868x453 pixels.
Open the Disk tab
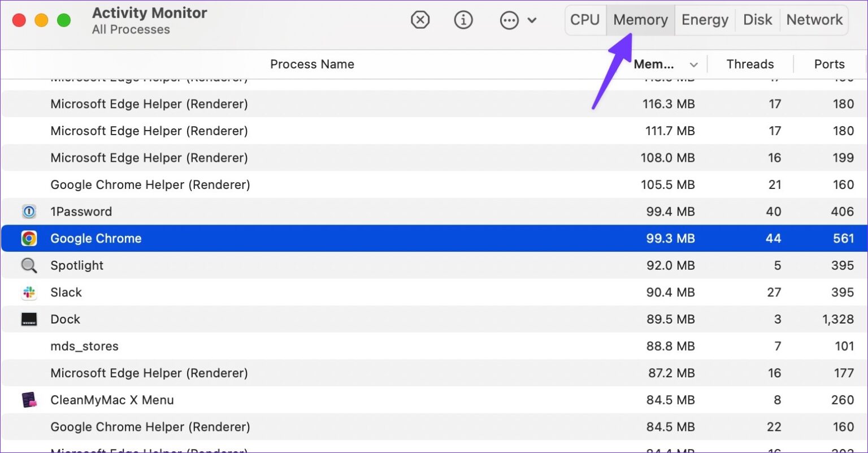(x=757, y=20)
